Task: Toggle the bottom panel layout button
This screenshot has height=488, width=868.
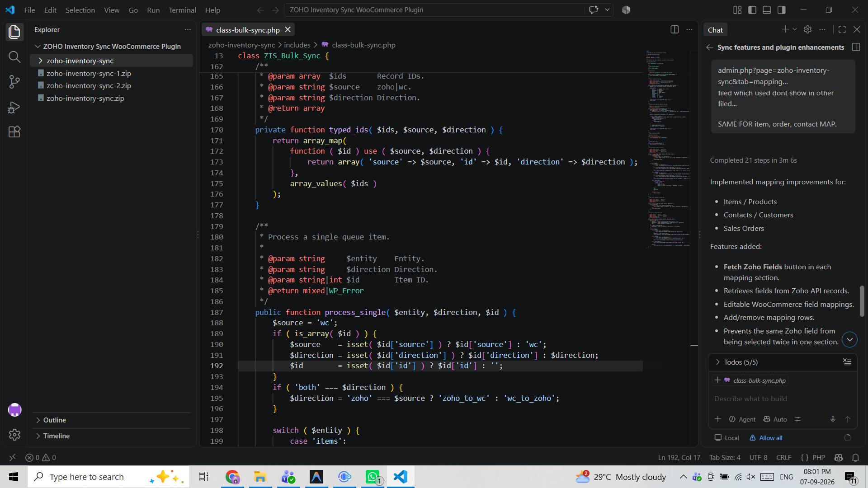Action: [767, 10]
